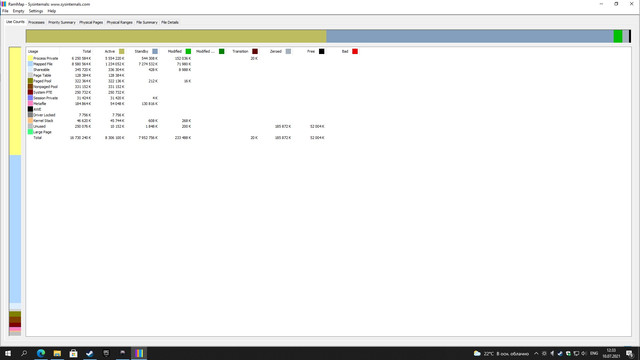Open taskbar Search
This screenshot has height=360, width=640.
[24, 353]
